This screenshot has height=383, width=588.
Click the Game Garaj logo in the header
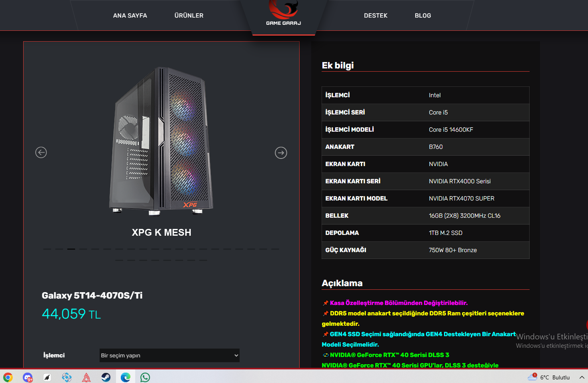click(284, 14)
